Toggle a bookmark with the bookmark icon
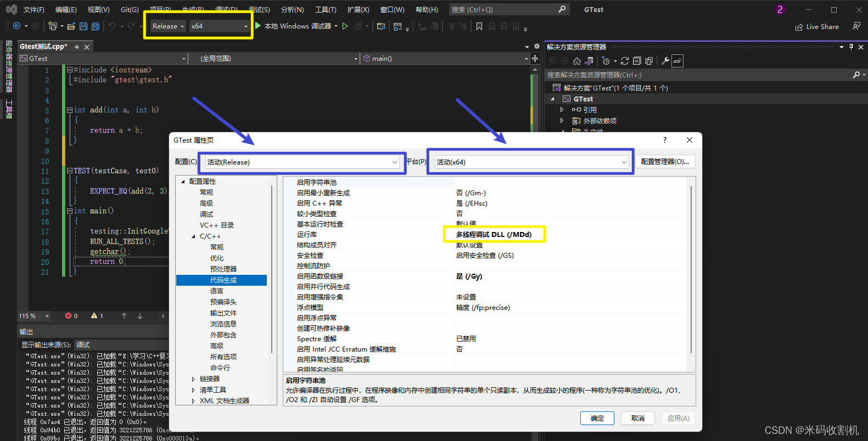This screenshot has width=868, height=441. click(479, 26)
